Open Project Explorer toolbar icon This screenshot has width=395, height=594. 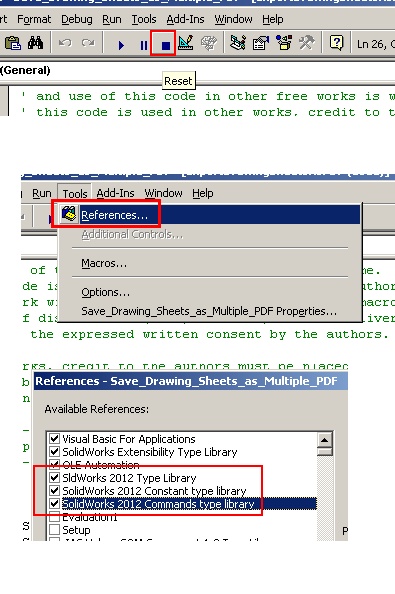[x=238, y=43]
